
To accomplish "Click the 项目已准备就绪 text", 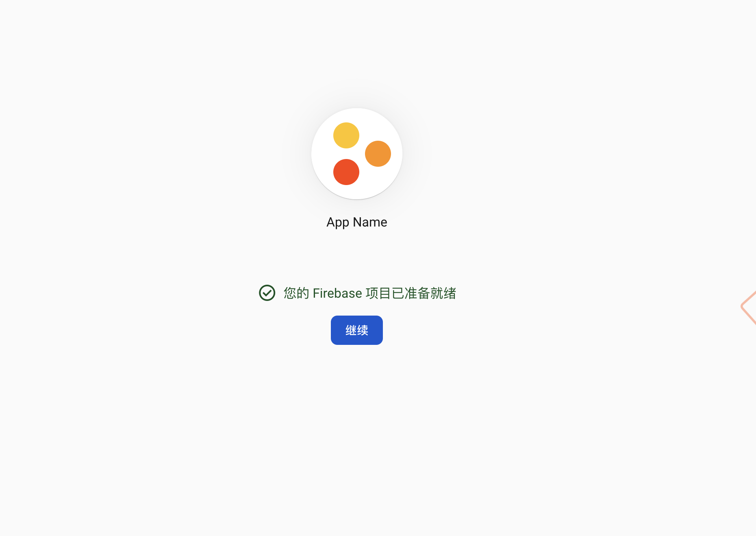I will (x=411, y=293).
